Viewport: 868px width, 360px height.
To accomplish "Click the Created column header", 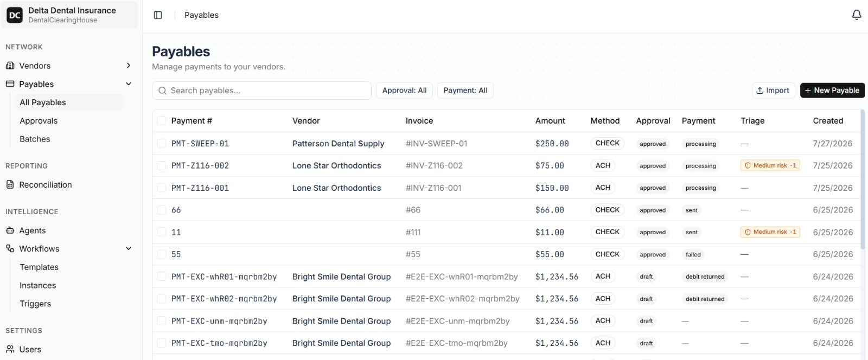I will 828,121.
